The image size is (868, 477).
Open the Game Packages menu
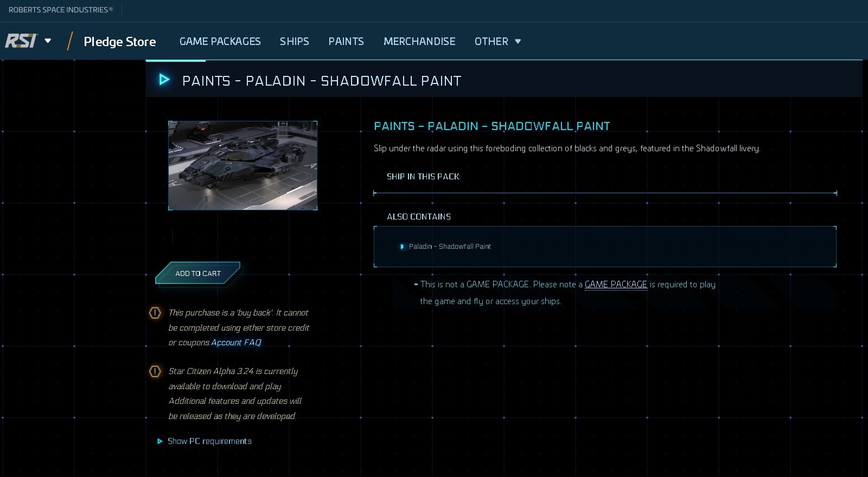coord(220,41)
